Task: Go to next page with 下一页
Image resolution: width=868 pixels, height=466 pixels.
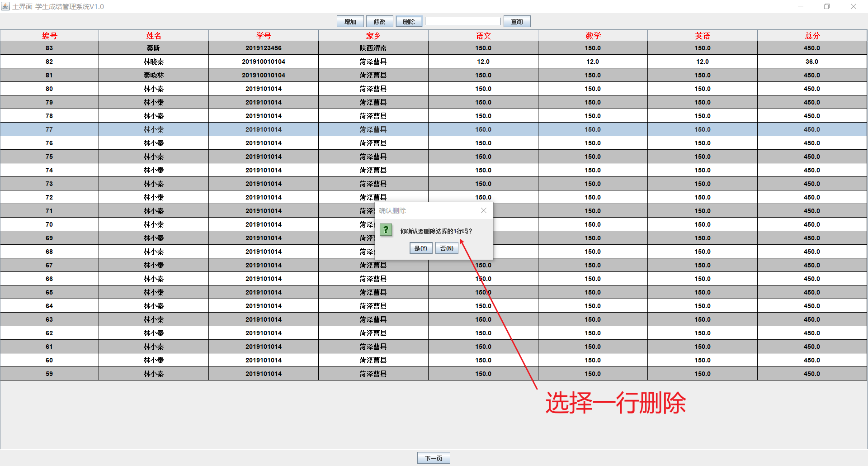Action: [434, 458]
